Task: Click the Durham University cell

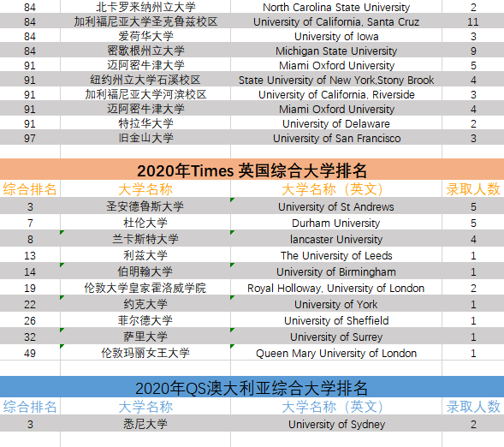Action: [x=336, y=223]
